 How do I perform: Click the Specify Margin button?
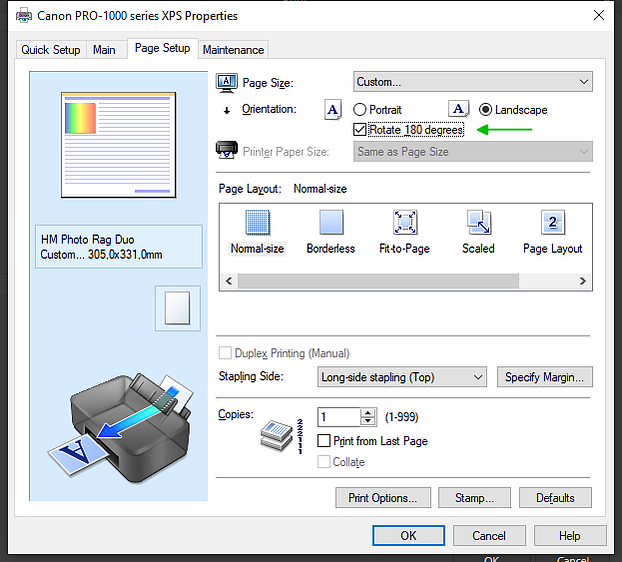545,377
